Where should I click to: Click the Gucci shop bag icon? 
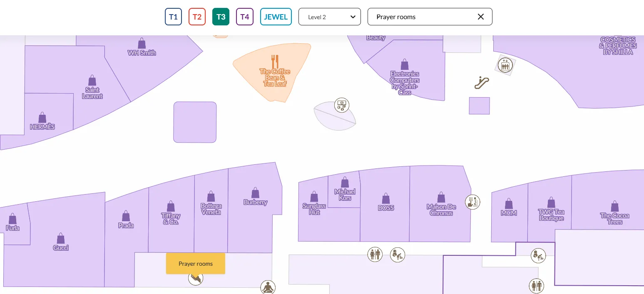click(61, 238)
